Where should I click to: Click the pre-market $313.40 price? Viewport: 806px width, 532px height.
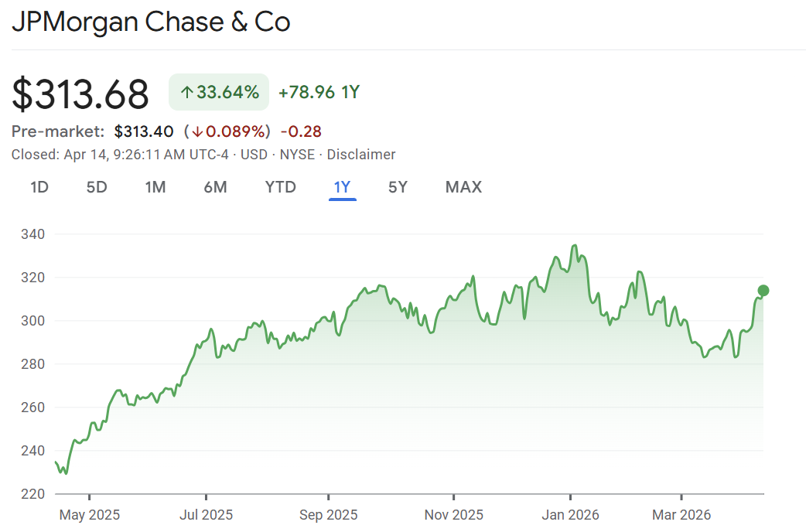[x=144, y=131]
